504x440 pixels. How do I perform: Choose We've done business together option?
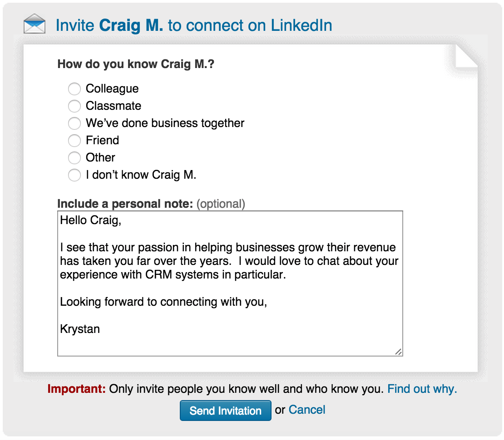pyautogui.click(x=74, y=123)
